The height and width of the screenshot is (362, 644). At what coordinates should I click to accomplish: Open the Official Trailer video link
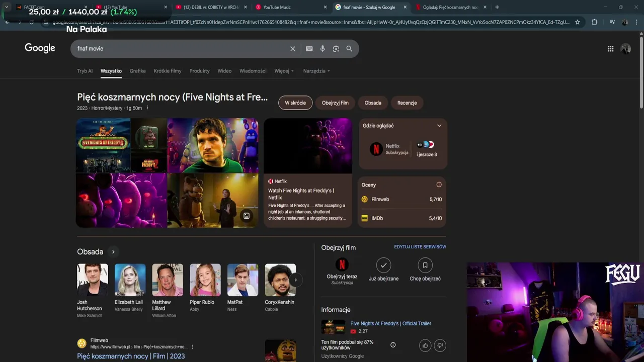click(390, 323)
